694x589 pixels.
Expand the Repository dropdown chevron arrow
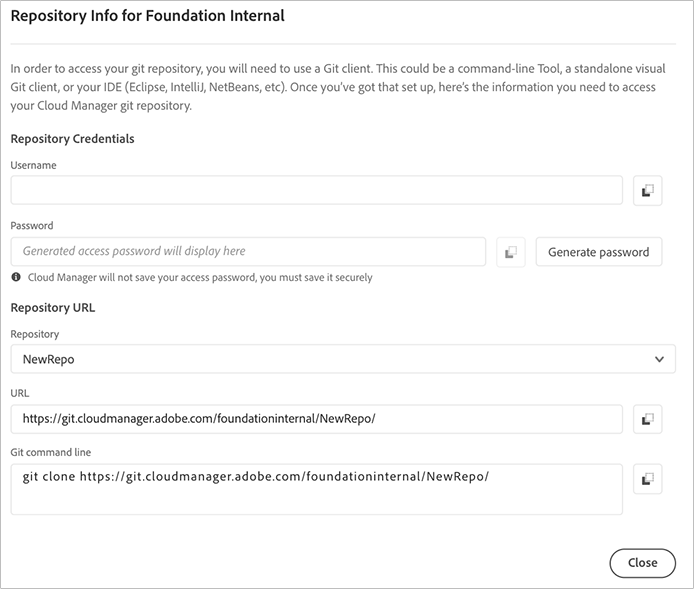[x=658, y=359]
